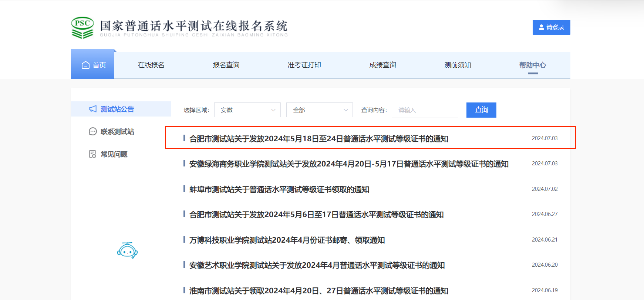Open 合肥市 5月18日至24日 certificate notice
The height and width of the screenshot is (300, 644).
pos(319,139)
